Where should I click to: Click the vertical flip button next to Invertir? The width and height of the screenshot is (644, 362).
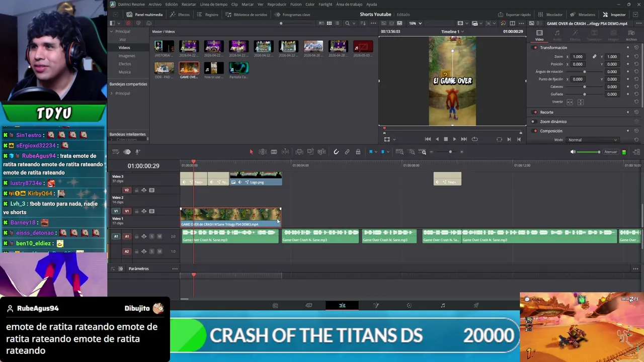point(581,102)
